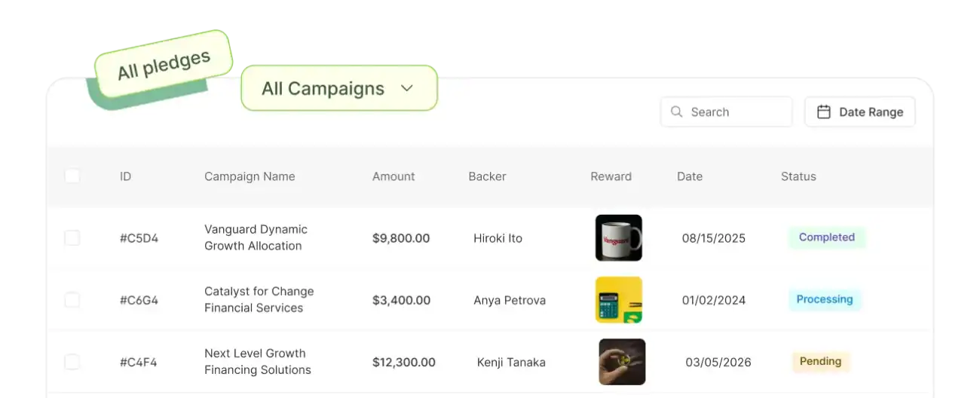Open the calculator reward thumbnail
Image resolution: width=980 pixels, height=398 pixels.
(618, 300)
